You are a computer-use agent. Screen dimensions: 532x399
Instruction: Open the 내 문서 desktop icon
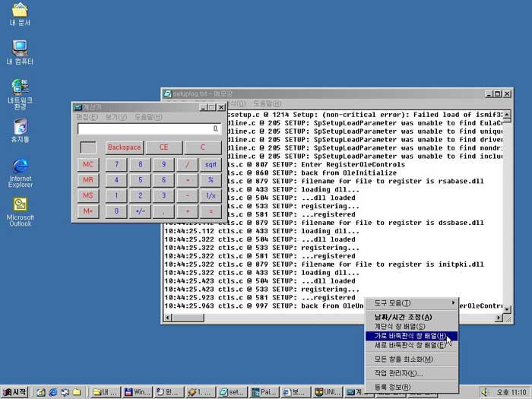(20, 14)
